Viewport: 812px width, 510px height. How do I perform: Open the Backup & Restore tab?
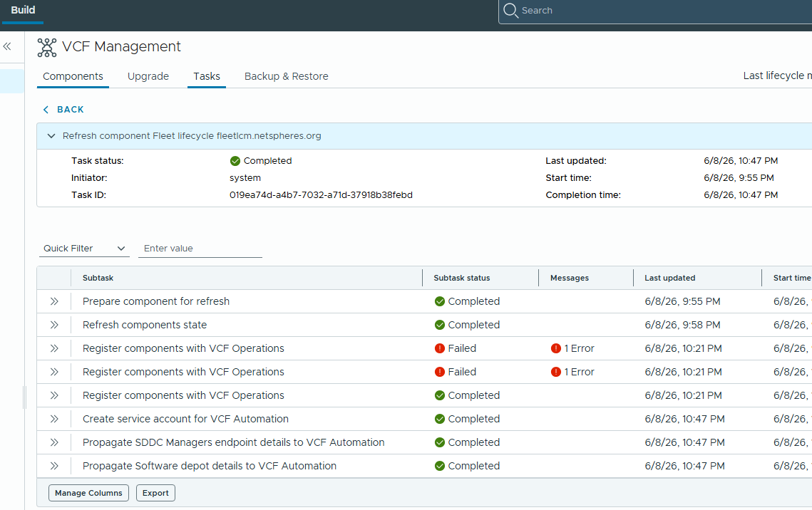point(287,76)
